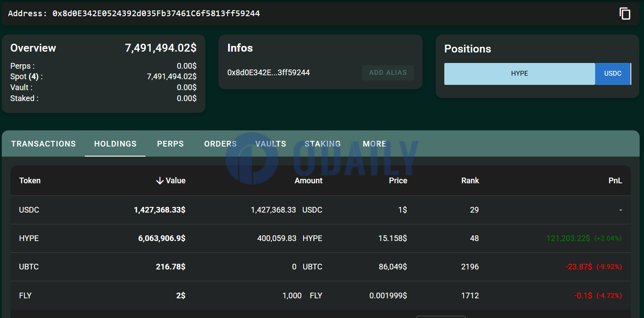Viewport: 644px width, 318px height.
Task: Copy the wallet address with the copy icon
Action: 625,14
